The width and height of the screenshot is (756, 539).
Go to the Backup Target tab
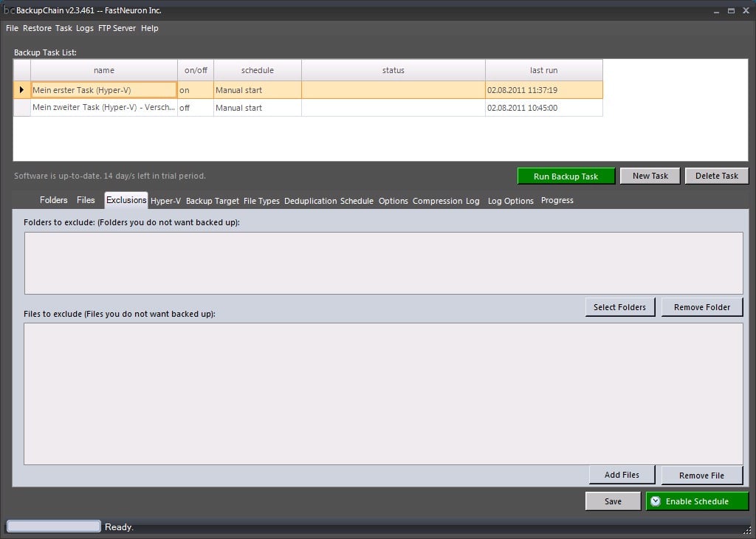pos(212,201)
